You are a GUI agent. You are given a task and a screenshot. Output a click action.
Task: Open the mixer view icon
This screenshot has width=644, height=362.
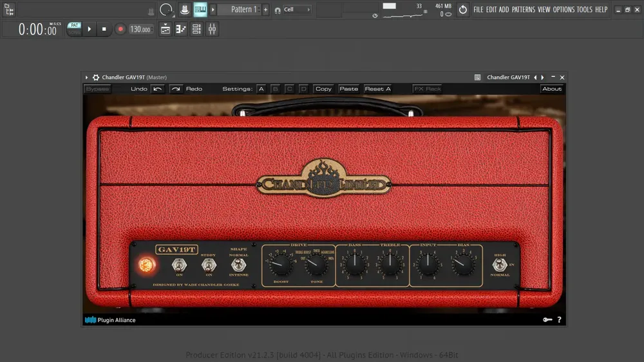pos(212,29)
